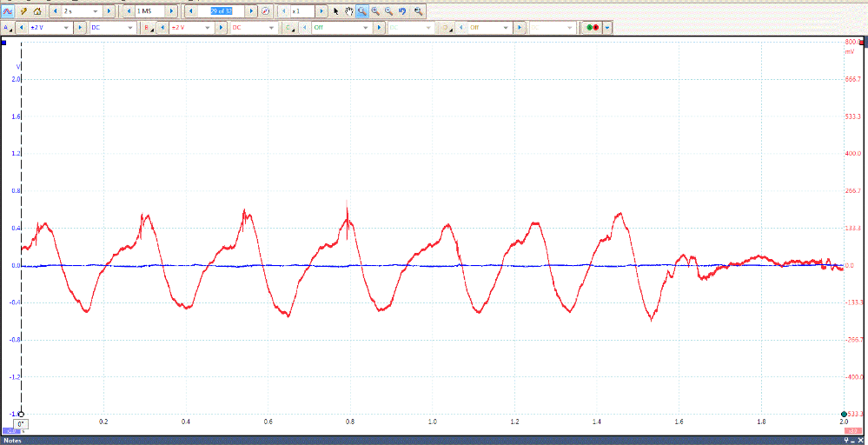Select the arrow pointer selection tool
The height and width of the screenshot is (445, 868).
336,11
